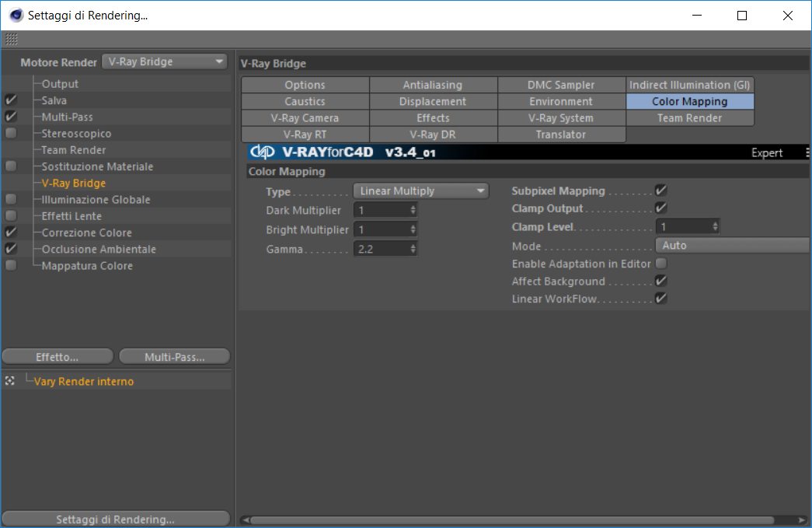Click the Effetto... button

(58, 356)
